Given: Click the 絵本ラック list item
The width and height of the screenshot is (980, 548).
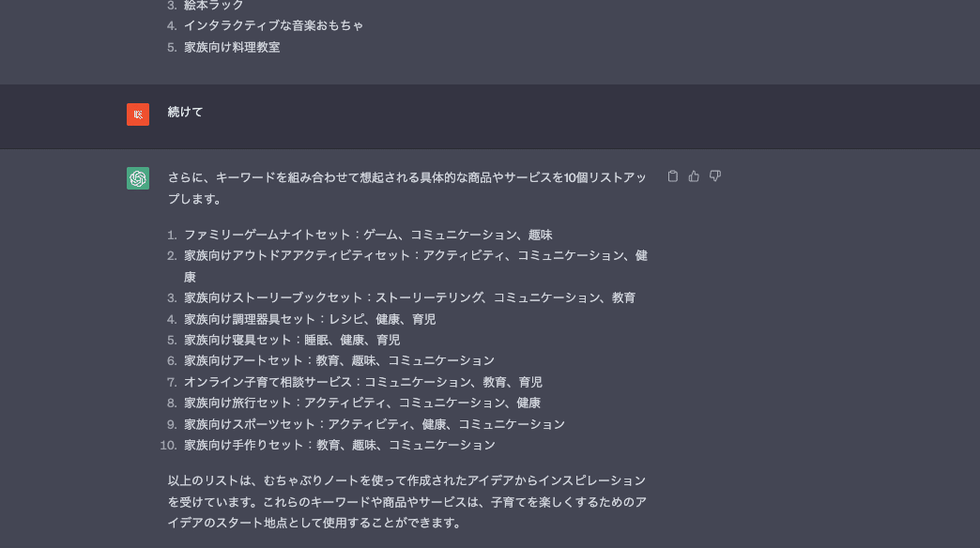Looking at the screenshot, I should tap(212, 6).
